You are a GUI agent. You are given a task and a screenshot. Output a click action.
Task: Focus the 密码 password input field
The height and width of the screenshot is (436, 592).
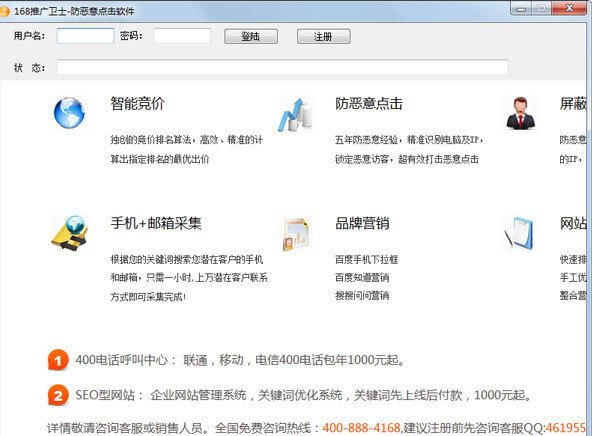pyautogui.click(x=182, y=36)
